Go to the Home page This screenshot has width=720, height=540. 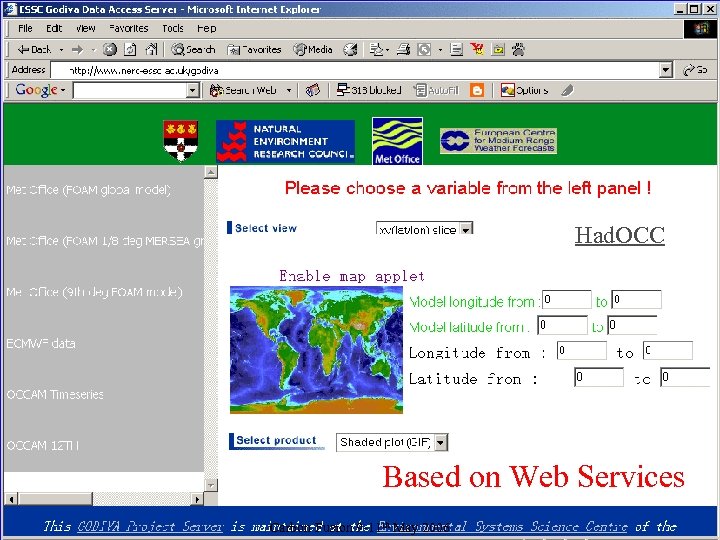point(151,49)
